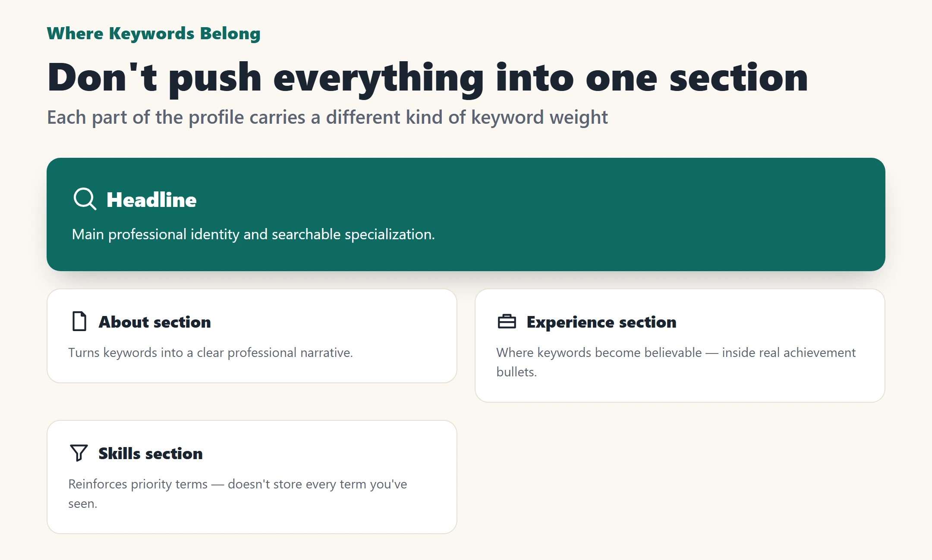Image resolution: width=932 pixels, height=560 pixels.
Task: Click the 'Where keywords become believable' description
Action: tap(676, 362)
